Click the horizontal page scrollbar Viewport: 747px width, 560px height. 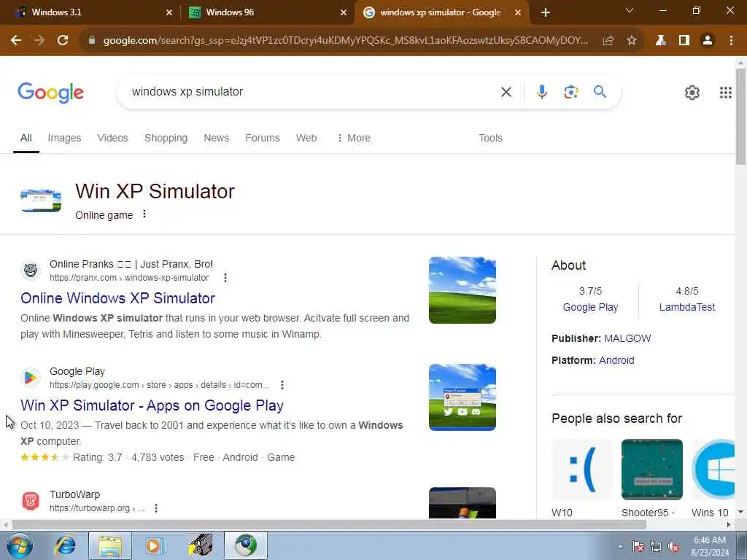329,525
